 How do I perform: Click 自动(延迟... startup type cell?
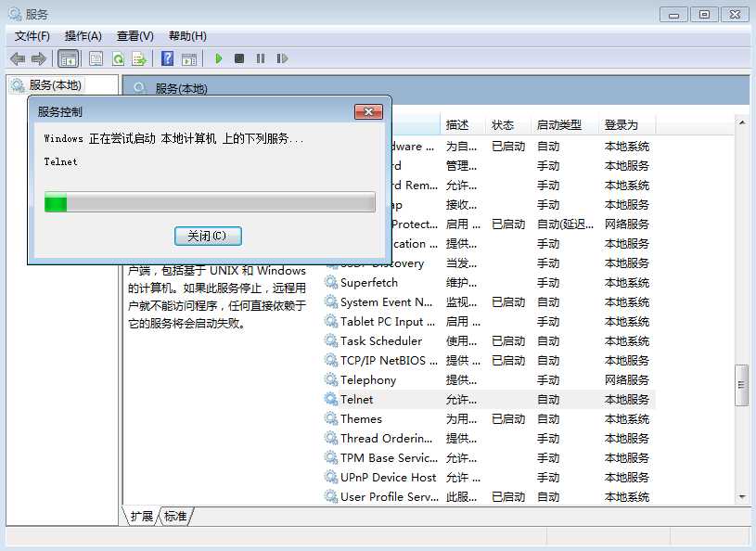[565, 224]
